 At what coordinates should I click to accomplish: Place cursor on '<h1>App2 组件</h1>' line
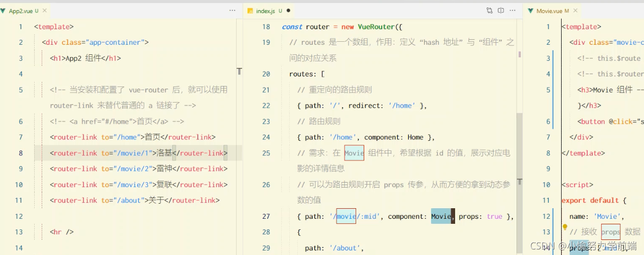[85, 58]
